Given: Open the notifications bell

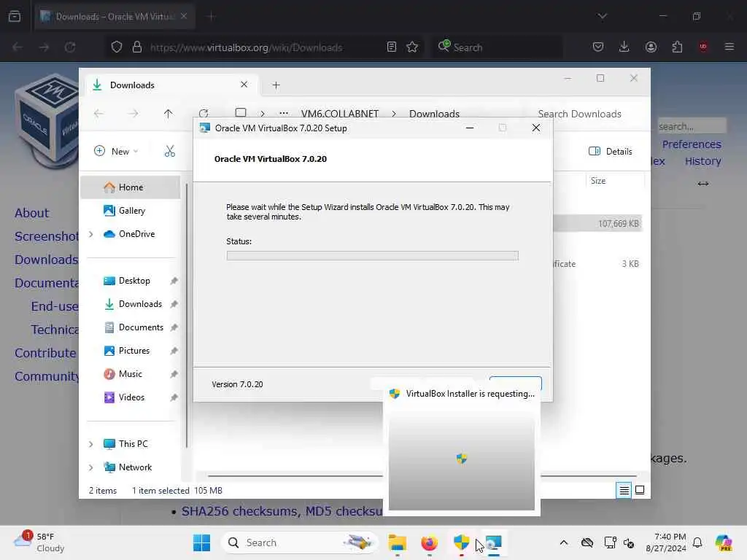Looking at the screenshot, I should [697, 542].
